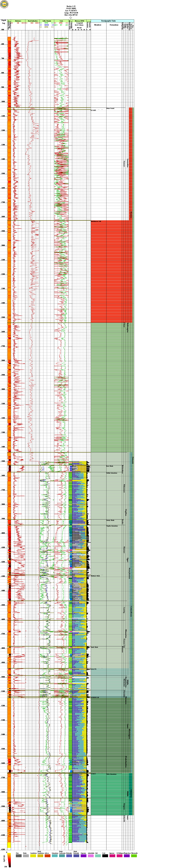Click the 'Long: -99.2712238' line
The image size is (170, 868).
pos(71,13)
